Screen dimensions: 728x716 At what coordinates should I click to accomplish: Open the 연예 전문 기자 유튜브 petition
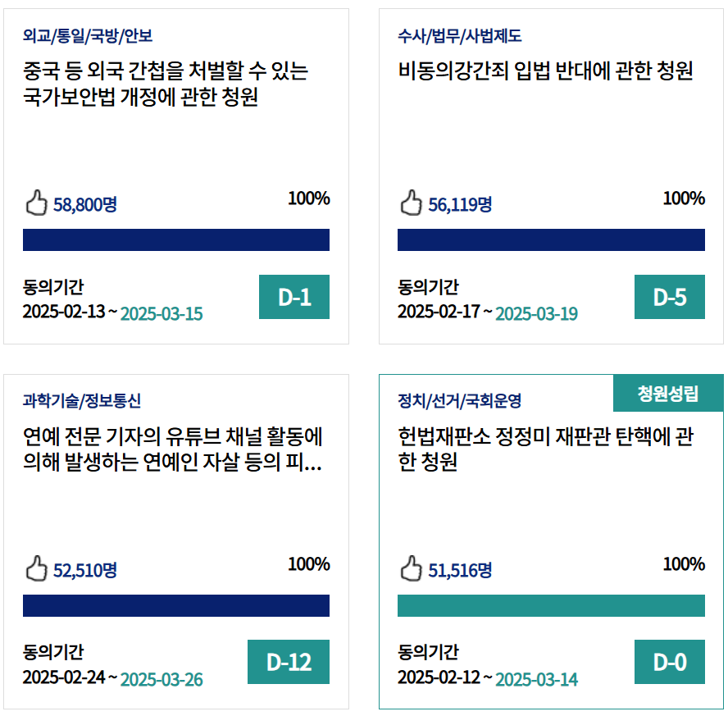point(172,450)
